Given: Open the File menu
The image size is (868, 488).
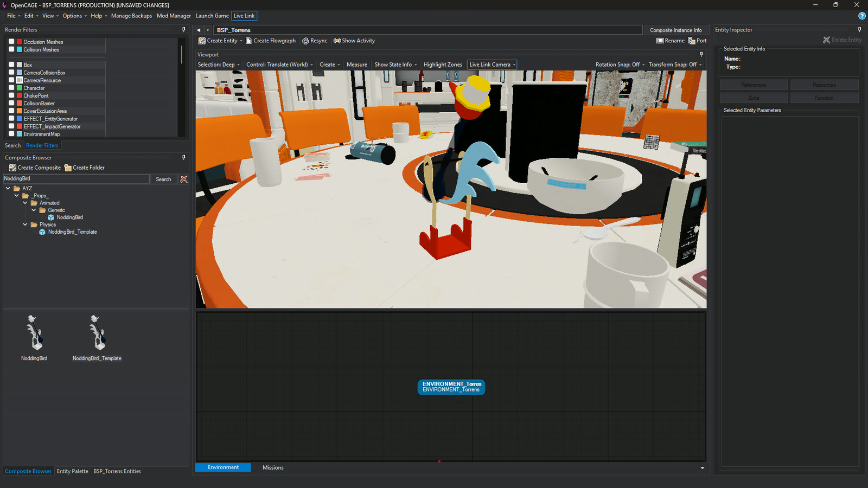Looking at the screenshot, I should click(14, 16).
